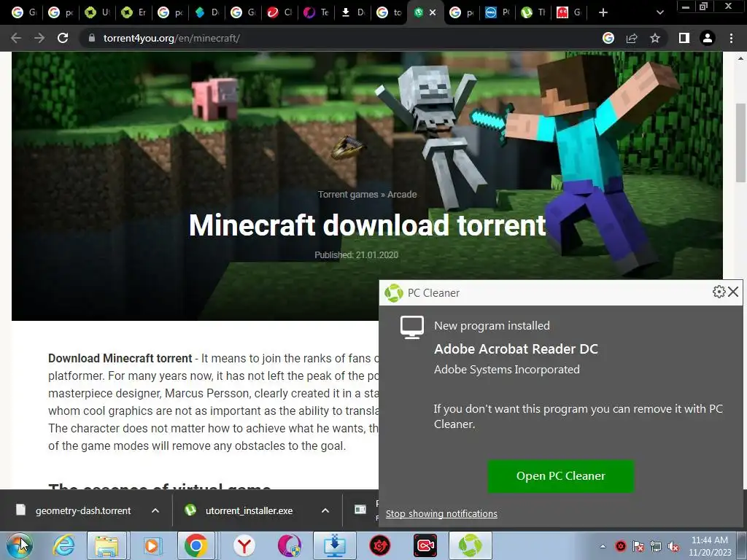Image resolution: width=747 pixels, height=560 pixels.
Task: Close the PC Cleaner notification popup
Action: tap(733, 292)
